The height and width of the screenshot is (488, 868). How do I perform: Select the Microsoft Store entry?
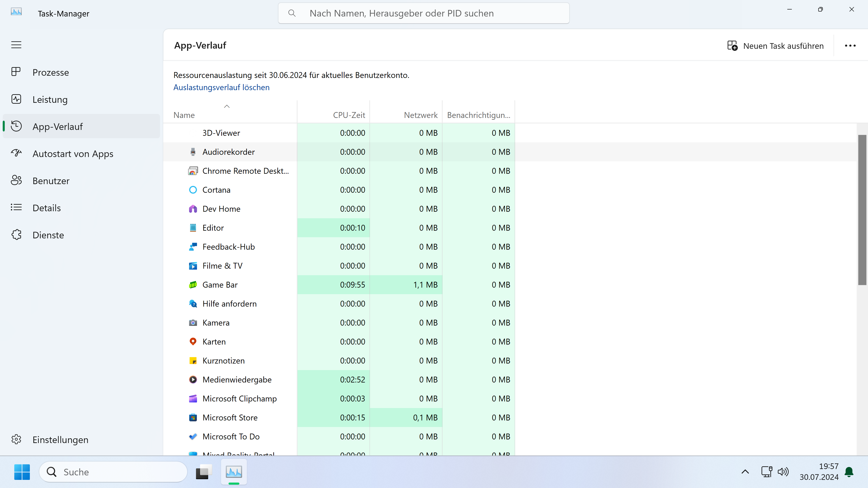(x=230, y=418)
